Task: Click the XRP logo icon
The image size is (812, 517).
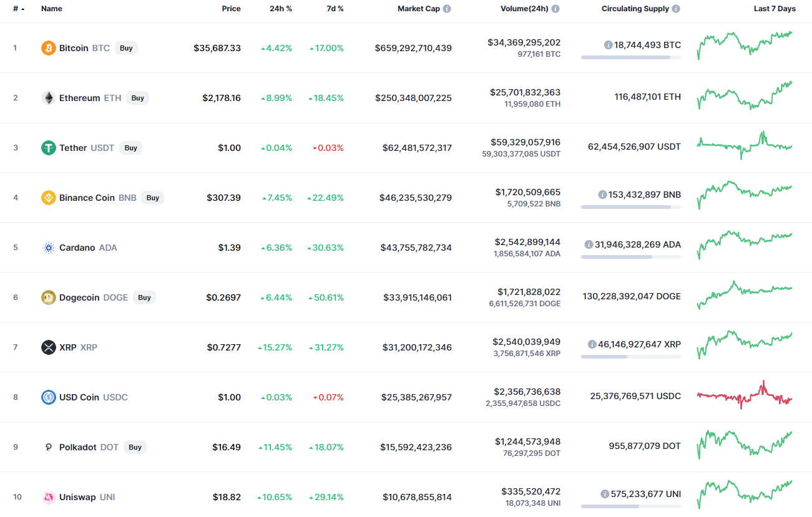Action: [x=48, y=347]
